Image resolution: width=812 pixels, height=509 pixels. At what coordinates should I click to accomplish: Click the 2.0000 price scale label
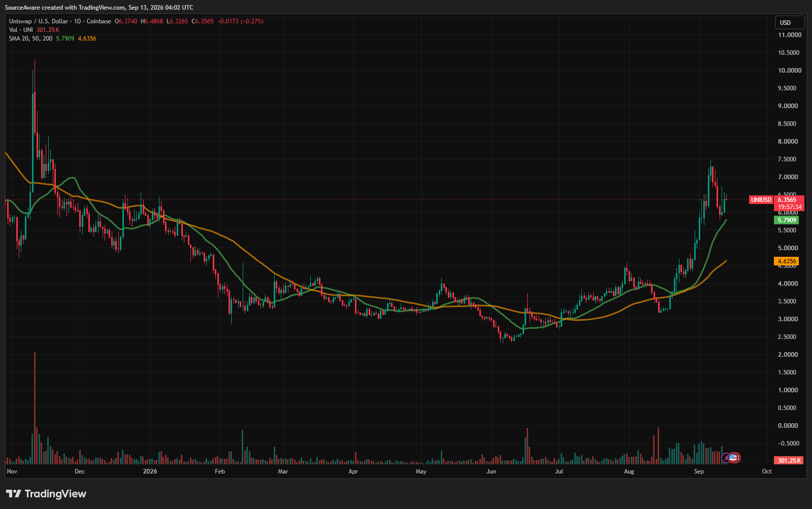(788, 355)
